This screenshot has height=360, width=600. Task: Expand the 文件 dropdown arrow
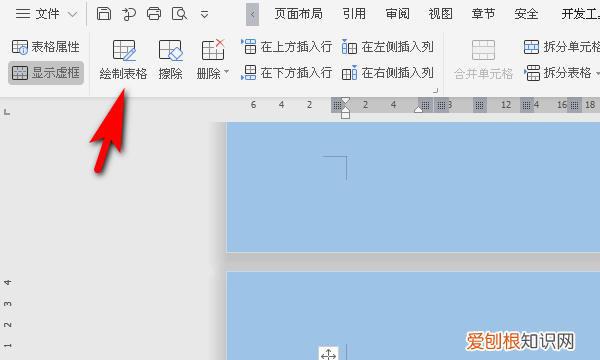72,15
